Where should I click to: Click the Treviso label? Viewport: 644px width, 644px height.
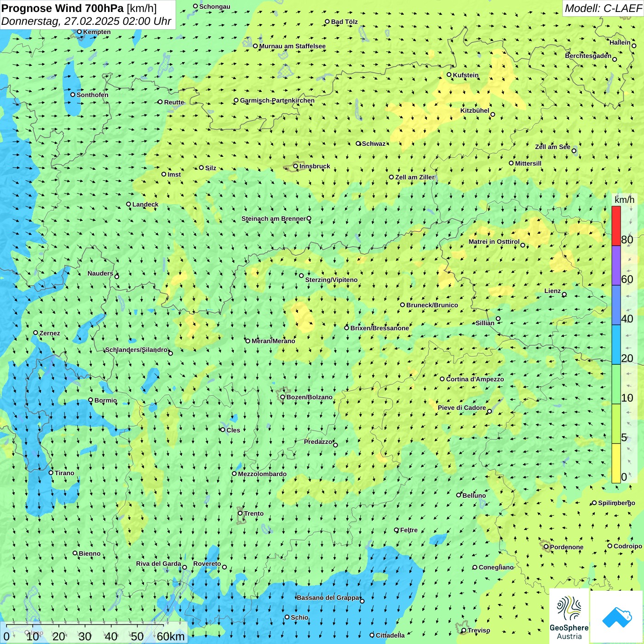[479, 630]
